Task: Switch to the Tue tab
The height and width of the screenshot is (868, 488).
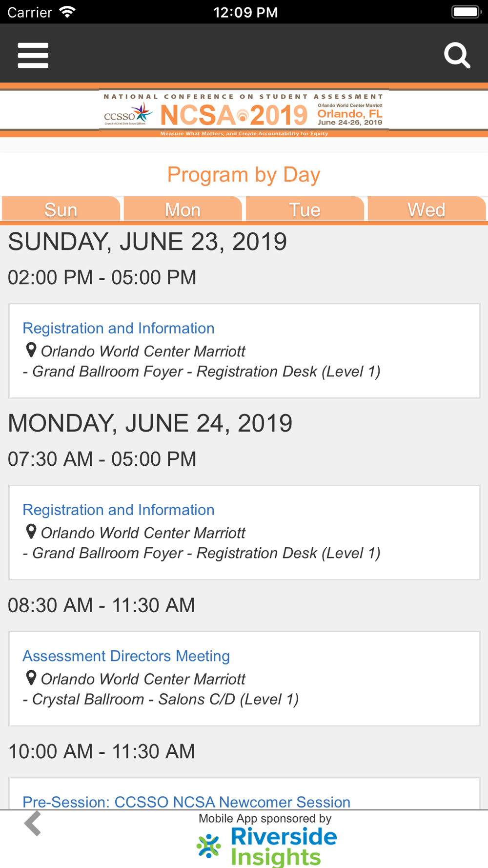Action: (x=305, y=209)
